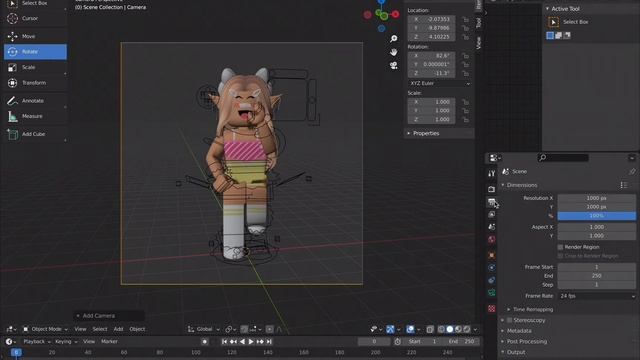Open the viewport Add menu
This screenshot has width=640, height=360.
tap(118, 329)
